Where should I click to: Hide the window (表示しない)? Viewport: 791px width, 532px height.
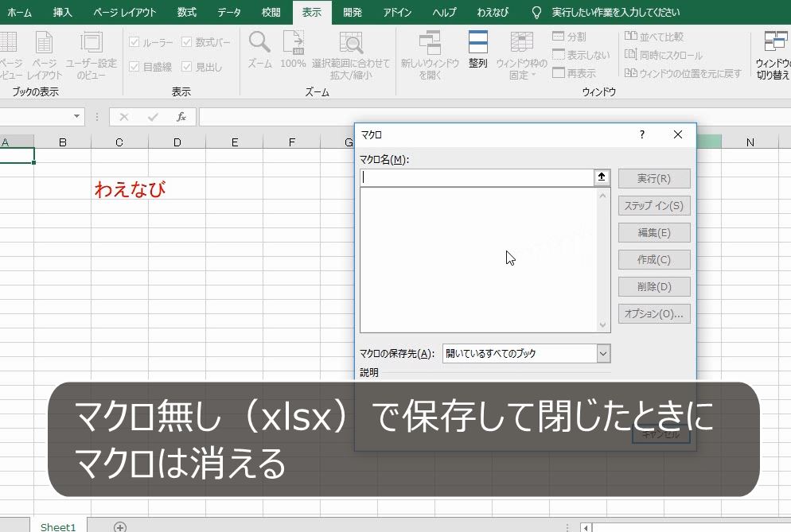pos(581,54)
